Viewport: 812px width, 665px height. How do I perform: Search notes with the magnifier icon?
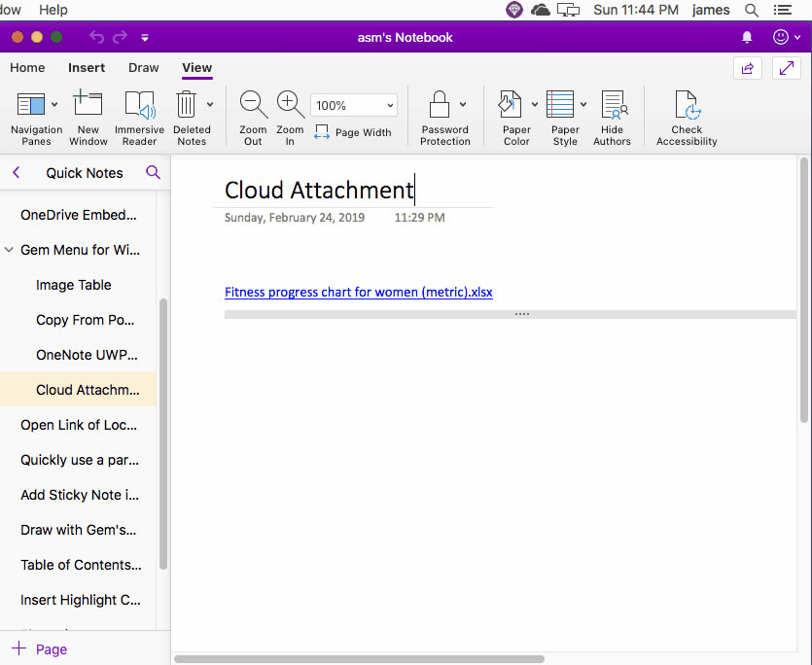point(153,173)
